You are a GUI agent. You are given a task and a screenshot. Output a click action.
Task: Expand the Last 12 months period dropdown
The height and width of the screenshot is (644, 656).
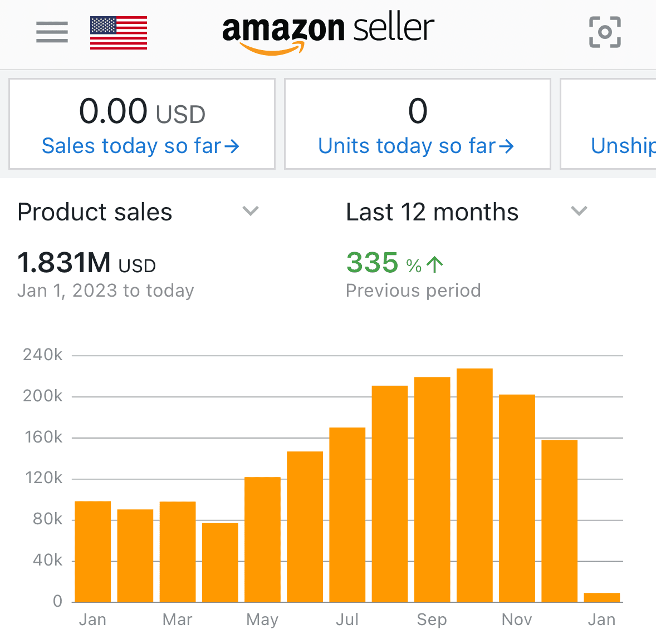[x=580, y=212]
